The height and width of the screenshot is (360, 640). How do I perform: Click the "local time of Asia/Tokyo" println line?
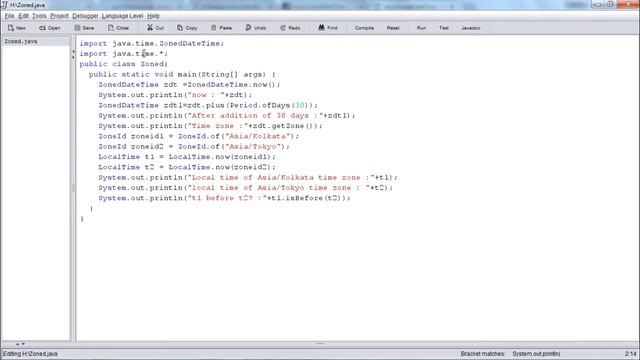point(245,188)
